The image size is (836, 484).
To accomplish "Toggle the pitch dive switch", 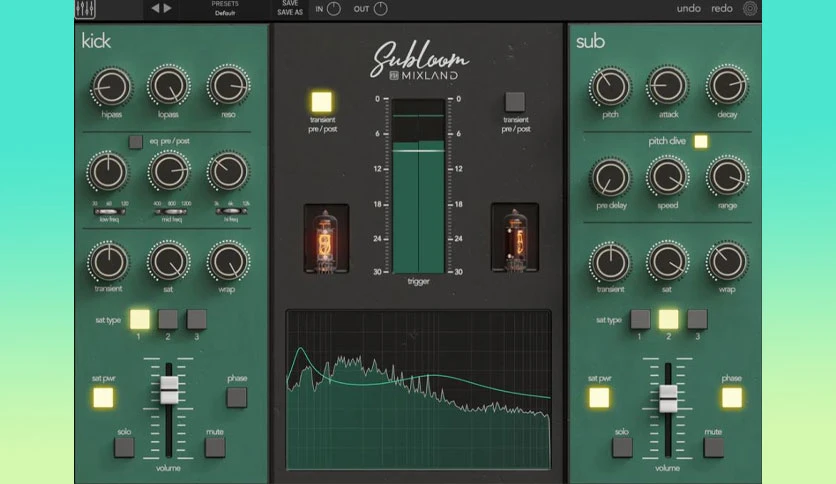I will (x=701, y=141).
